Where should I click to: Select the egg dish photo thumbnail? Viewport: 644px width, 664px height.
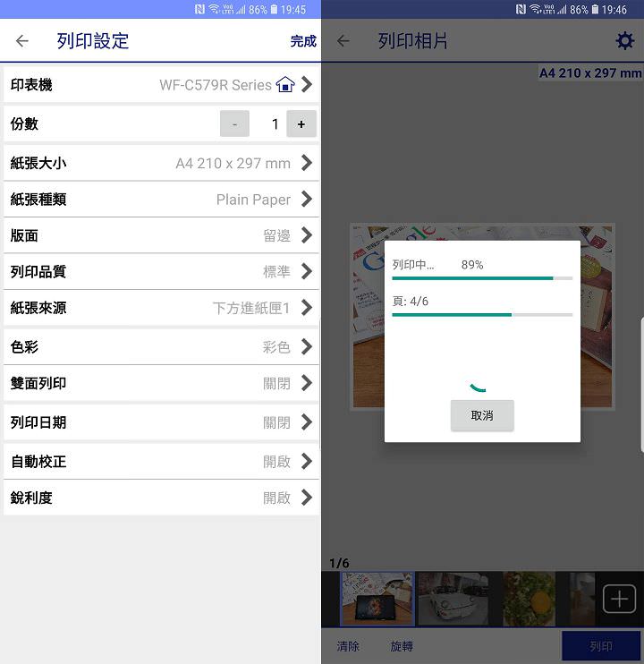(529, 599)
